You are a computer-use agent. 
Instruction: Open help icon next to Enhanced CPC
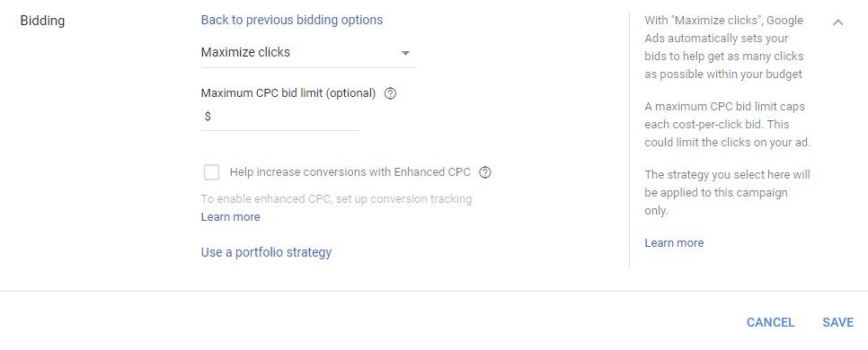coord(485,172)
